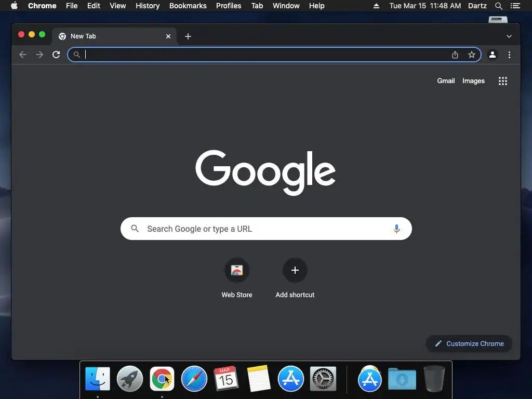The width and height of the screenshot is (532, 399).
Task: Open the Trash in the Dock
Action: pyautogui.click(x=434, y=379)
